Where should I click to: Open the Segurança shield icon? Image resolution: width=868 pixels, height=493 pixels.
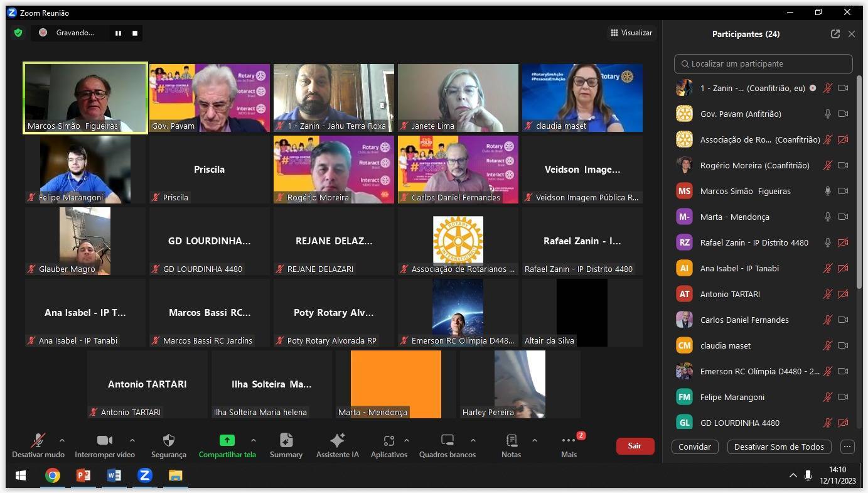(168, 440)
